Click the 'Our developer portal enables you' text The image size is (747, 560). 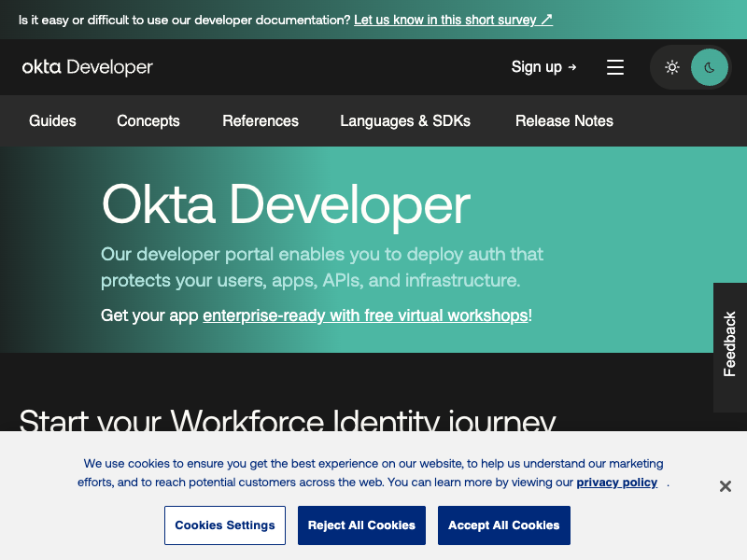point(322,267)
